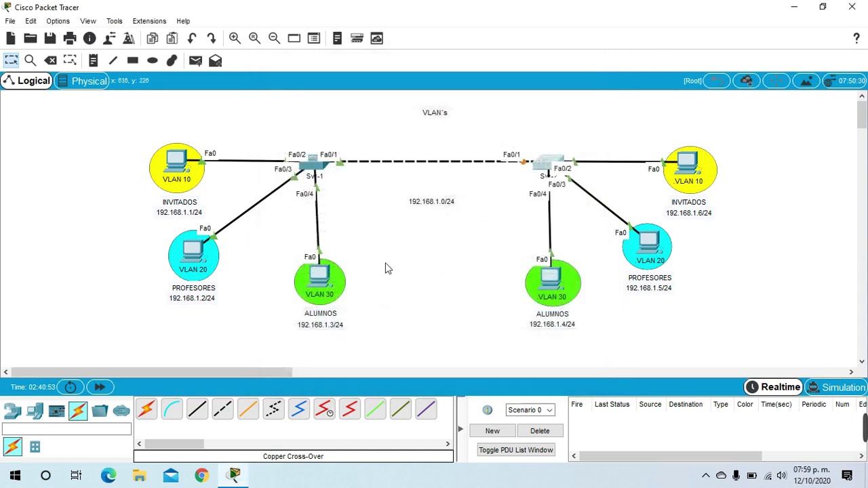Click the New file icon

[11, 39]
